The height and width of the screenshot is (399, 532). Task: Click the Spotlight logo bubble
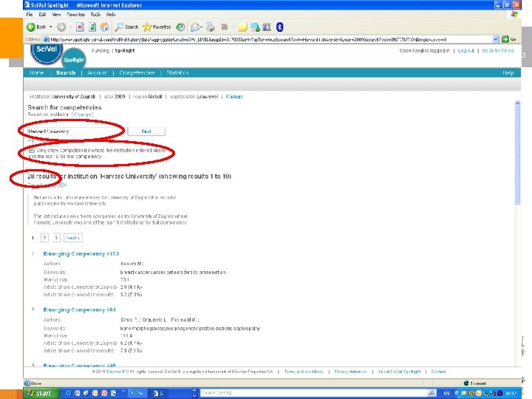[x=74, y=59]
